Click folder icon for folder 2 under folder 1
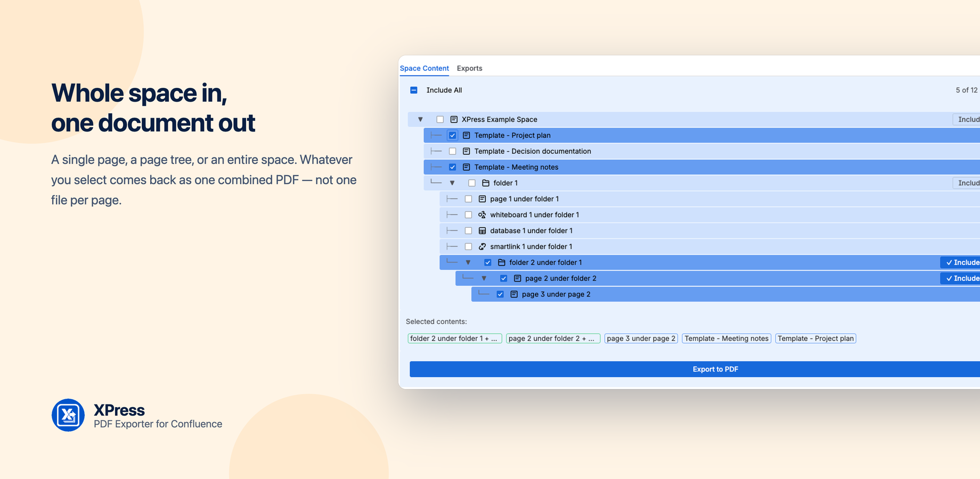The height and width of the screenshot is (479, 980). (502, 262)
